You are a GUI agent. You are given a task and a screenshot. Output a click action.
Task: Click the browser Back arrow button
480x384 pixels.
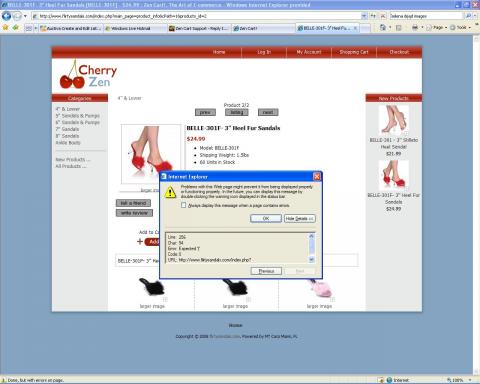pos(6,16)
